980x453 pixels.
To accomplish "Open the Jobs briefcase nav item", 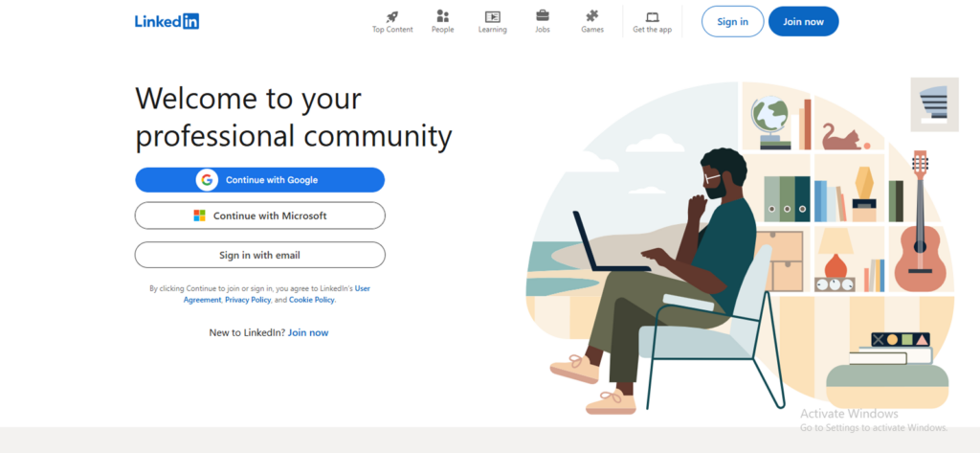I will [x=543, y=21].
